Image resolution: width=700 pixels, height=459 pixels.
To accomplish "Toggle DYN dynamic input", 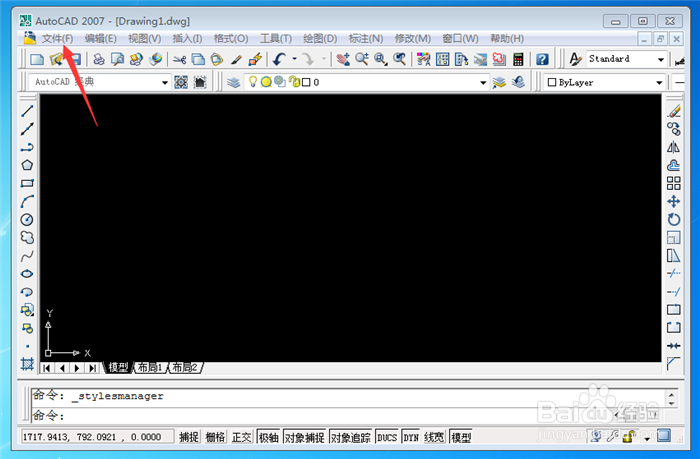I will click(411, 437).
